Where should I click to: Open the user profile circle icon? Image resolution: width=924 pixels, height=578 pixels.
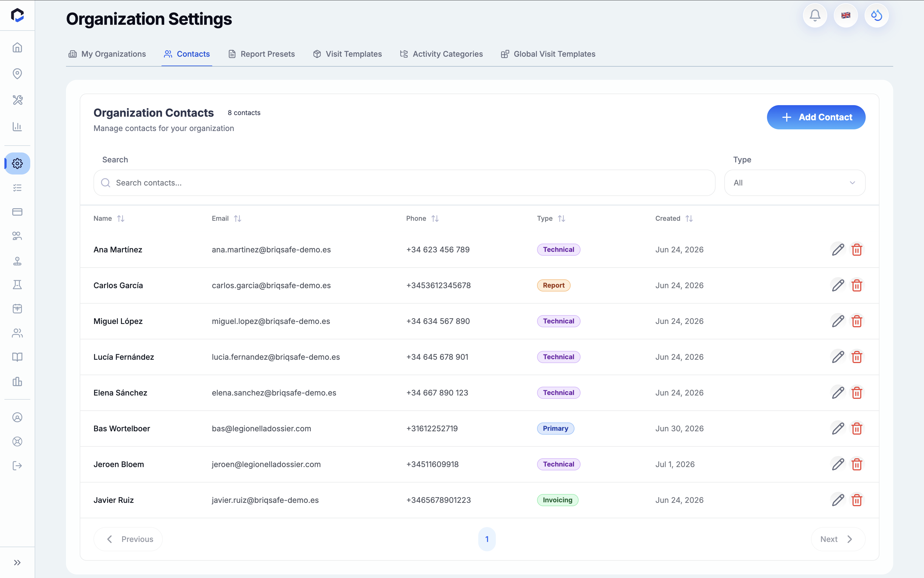click(x=17, y=418)
